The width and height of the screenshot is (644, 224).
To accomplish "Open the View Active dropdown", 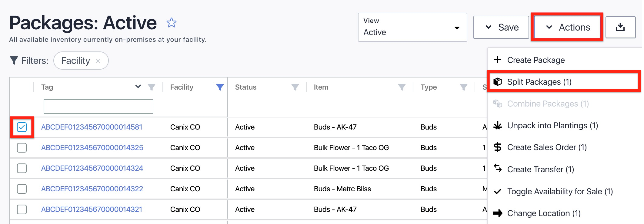I will tap(412, 27).
